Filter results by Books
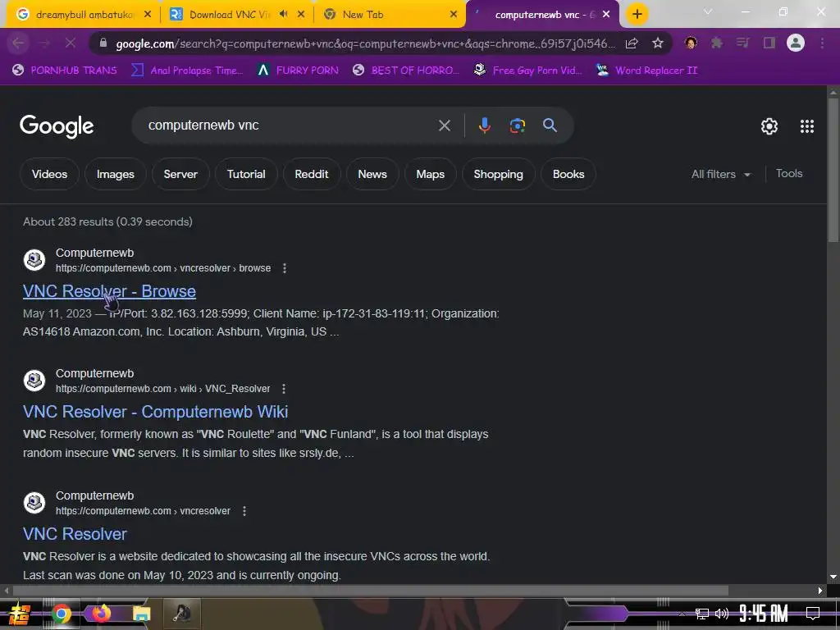Image resolution: width=840 pixels, height=630 pixels. (568, 174)
